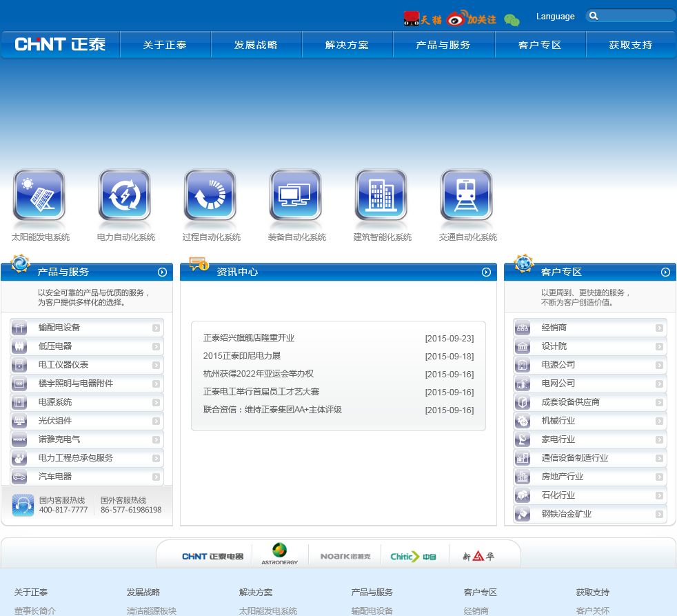Click the arrow on 成套设备供应商 row
The height and width of the screenshot is (616, 677).
[659, 403]
